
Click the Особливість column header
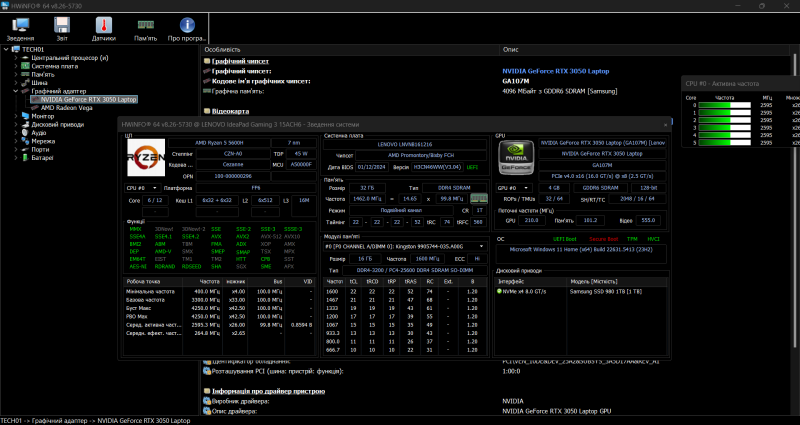[x=222, y=48]
